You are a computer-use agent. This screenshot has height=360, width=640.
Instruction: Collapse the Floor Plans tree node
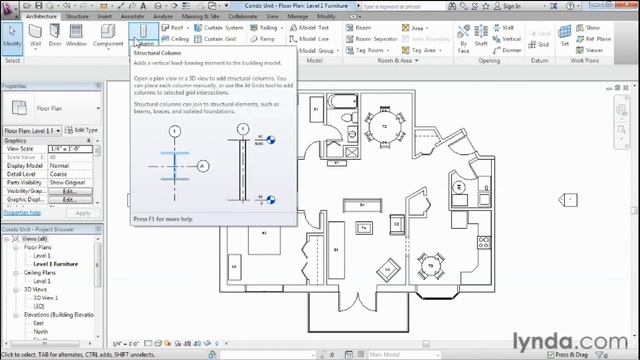tap(16, 247)
